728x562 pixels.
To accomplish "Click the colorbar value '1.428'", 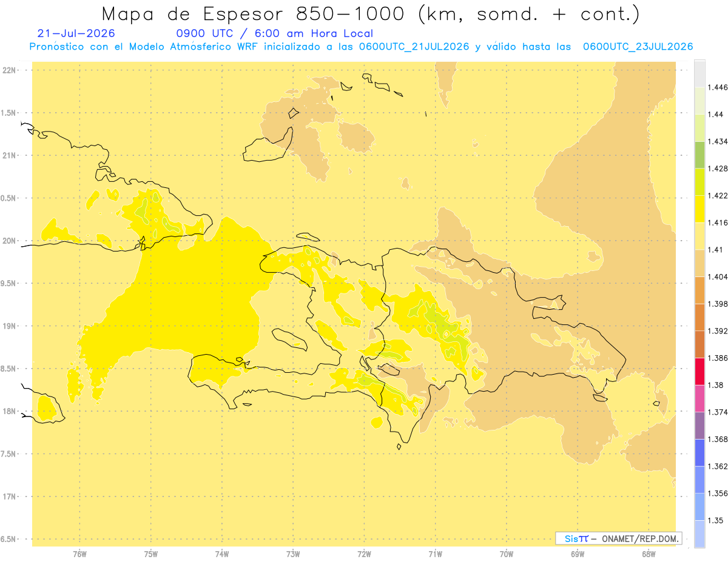I will tap(718, 169).
